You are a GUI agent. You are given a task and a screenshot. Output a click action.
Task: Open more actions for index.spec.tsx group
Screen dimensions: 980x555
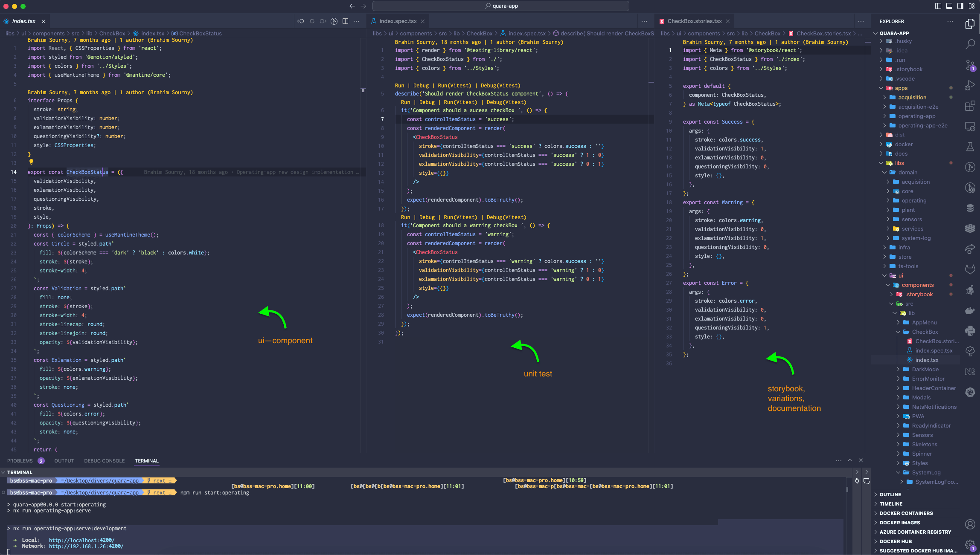(x=644, y=21)
